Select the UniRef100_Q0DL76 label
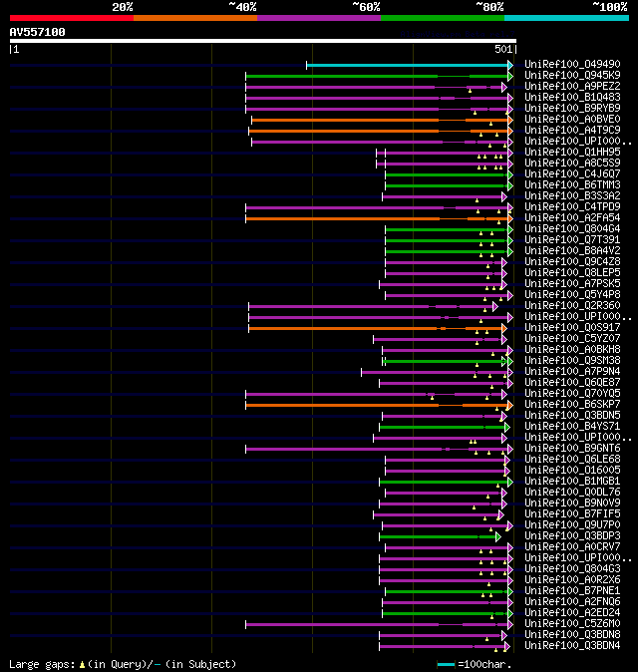Screen dimensions: 638x672 [572, 493]
